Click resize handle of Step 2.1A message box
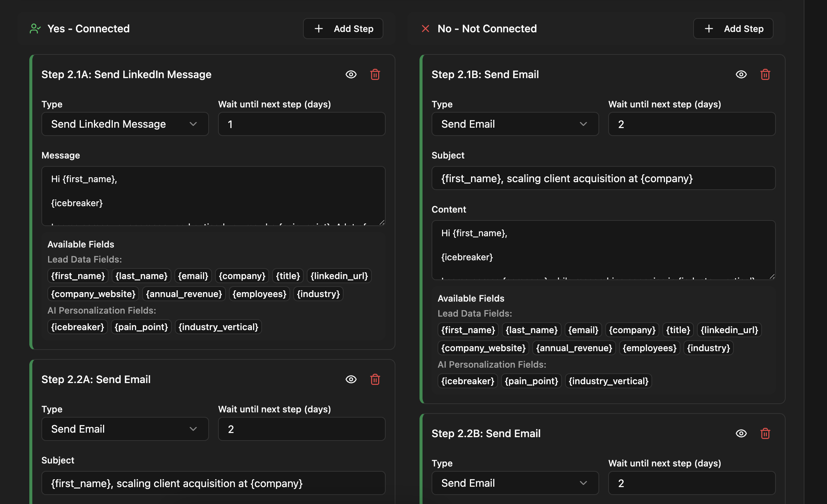This screenshot has width=827, height=504. [382, 222]
